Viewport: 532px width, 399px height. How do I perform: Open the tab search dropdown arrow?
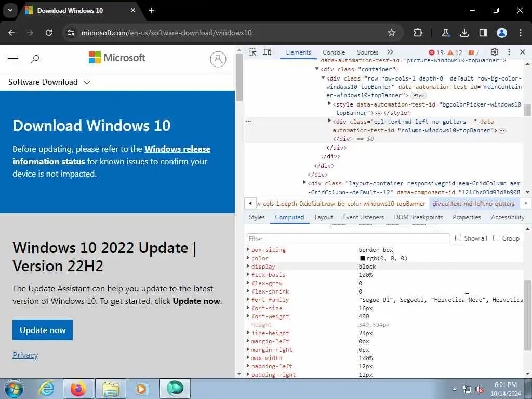pos(10,10)
